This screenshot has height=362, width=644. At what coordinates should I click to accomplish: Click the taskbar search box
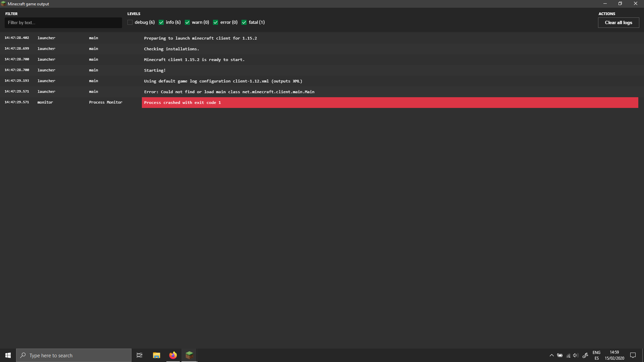[74, 355]
